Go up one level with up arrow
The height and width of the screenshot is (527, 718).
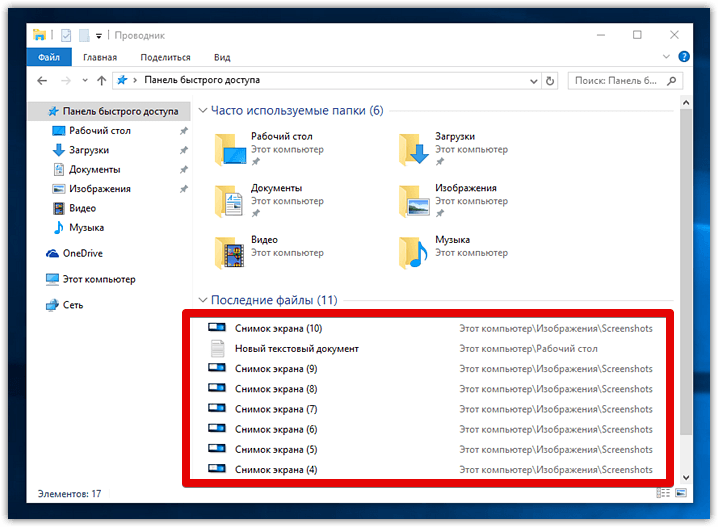pyautogui.click(x=101, y=81)
